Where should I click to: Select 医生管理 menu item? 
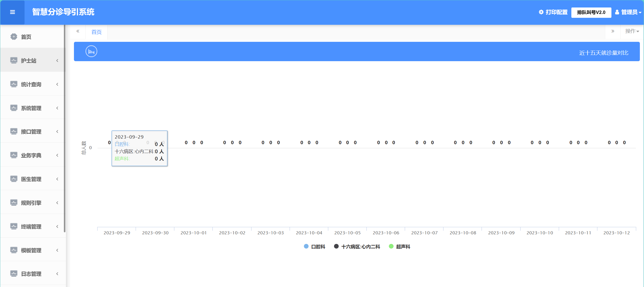click(x=33, y=179)
